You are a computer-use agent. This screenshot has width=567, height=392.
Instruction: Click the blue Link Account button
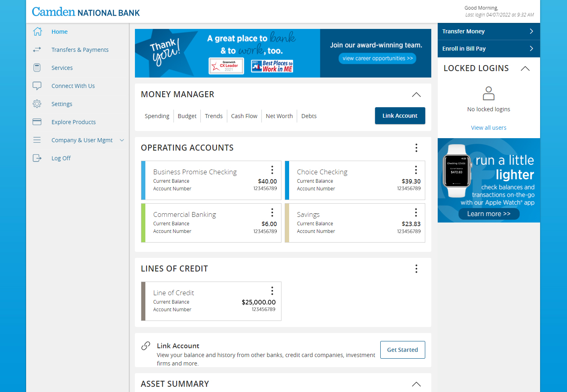pyautogui.click(x=400, y=116)
